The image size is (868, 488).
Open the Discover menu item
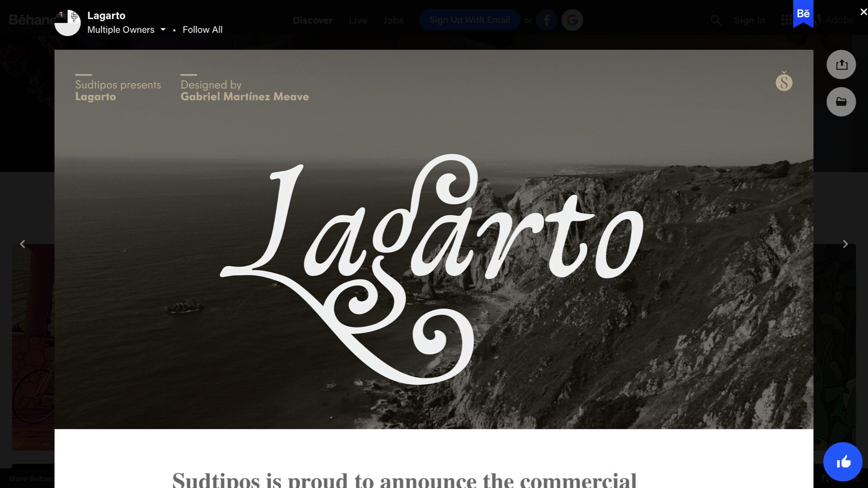[x=312, y=20]
